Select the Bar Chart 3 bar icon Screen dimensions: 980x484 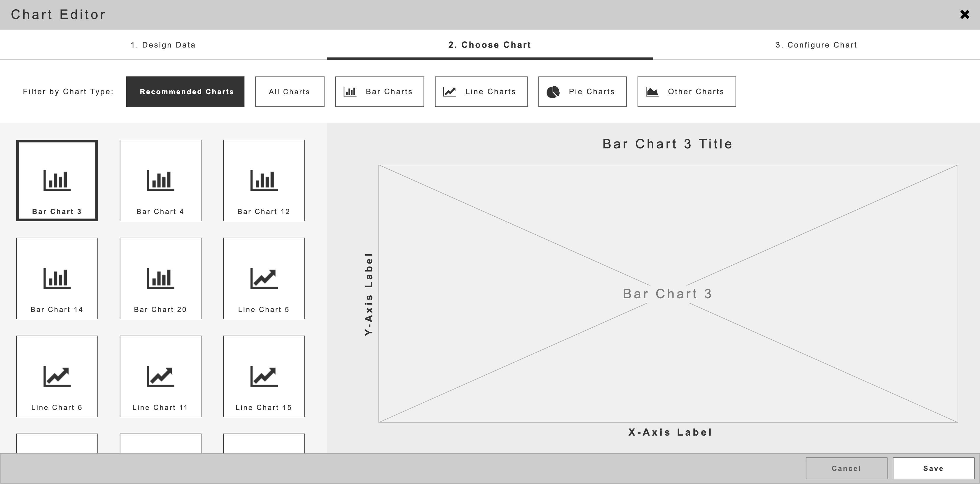57,180
